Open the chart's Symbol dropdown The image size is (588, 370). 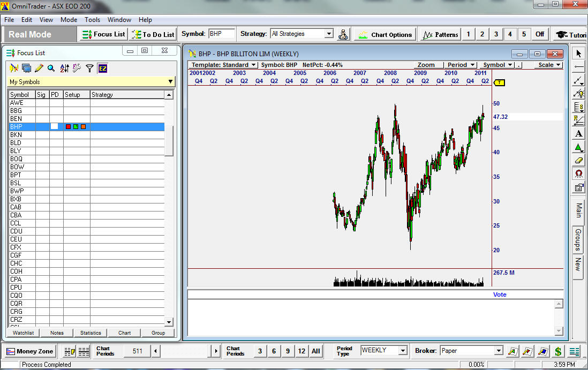tap(497, 65)
